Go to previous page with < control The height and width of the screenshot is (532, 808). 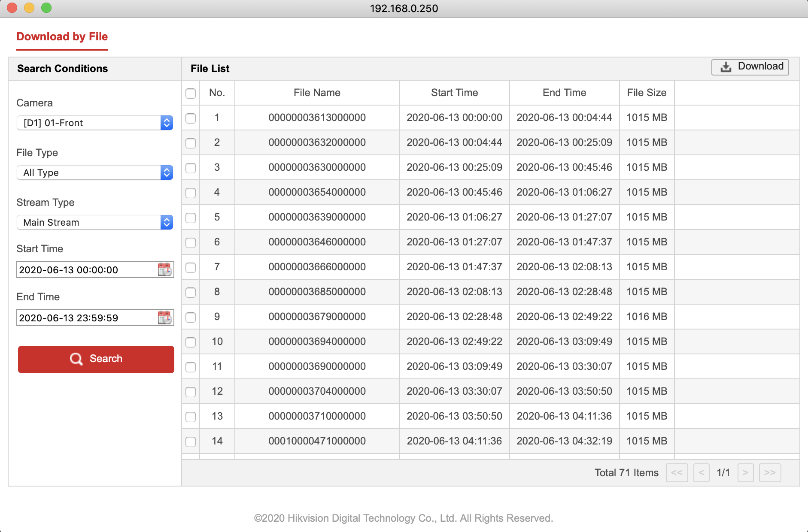tap(702, 472)
